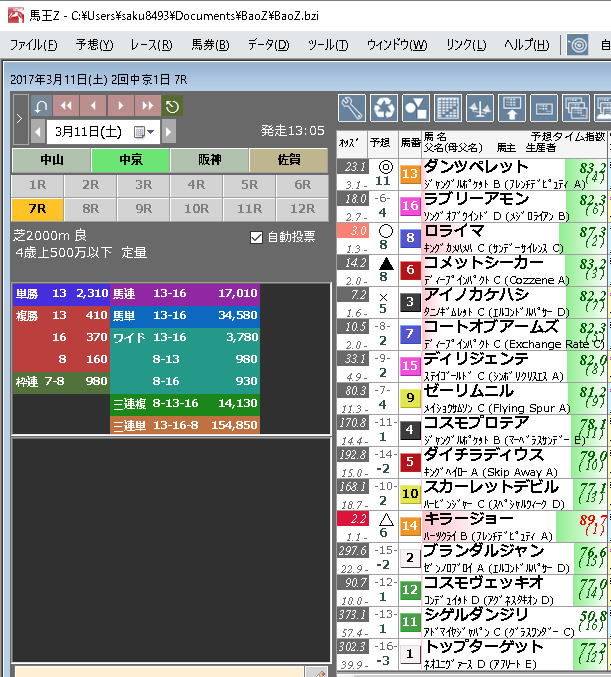Click the wrench settings icon
The image size is (611, 677).
pyautogui.click(x=352, y=108)
